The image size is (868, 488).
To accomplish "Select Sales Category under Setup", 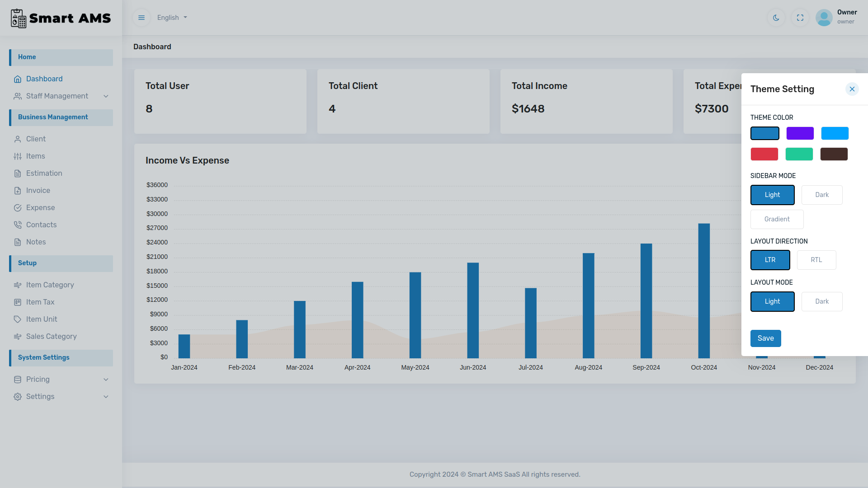I will 51,336.
